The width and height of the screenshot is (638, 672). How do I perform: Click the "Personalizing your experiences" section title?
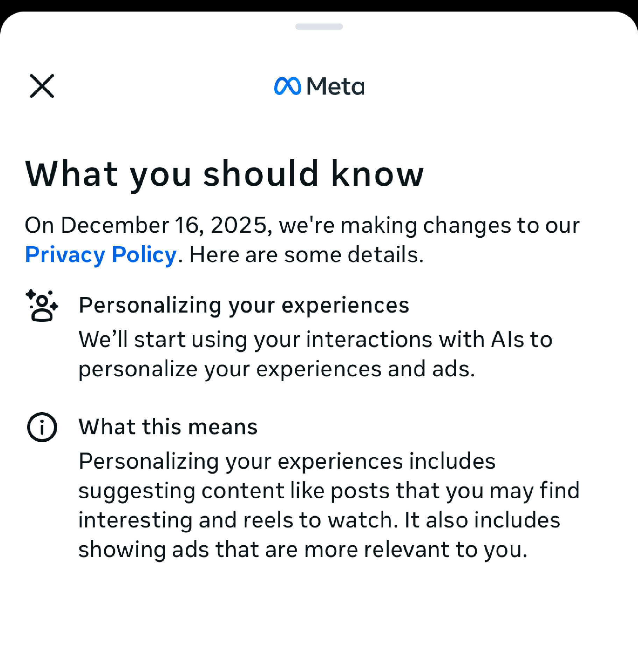244,305
